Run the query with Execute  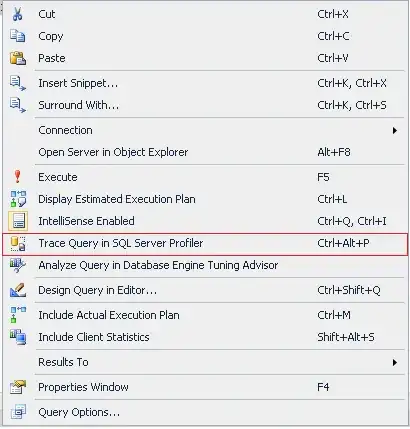pos(205,177)
